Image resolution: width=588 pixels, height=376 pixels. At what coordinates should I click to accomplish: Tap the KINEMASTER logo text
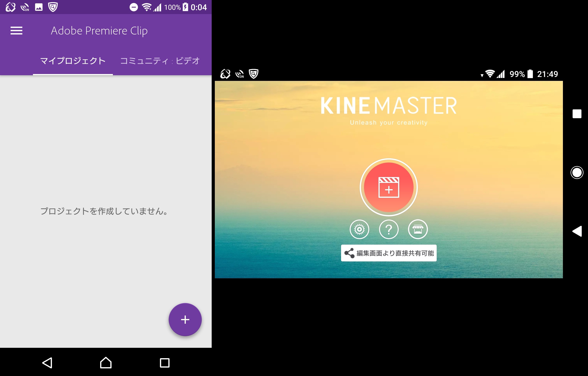pyautogui.click(x=388, y=106)
